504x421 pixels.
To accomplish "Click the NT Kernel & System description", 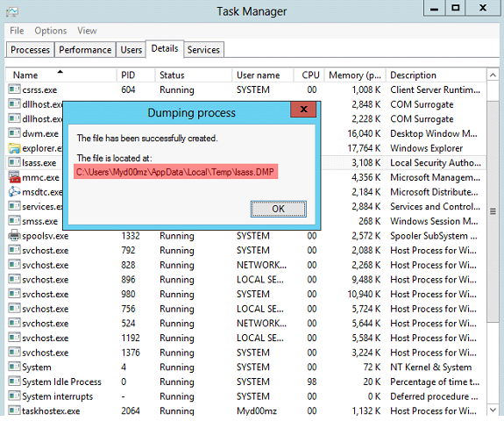I will pos(431,367).
